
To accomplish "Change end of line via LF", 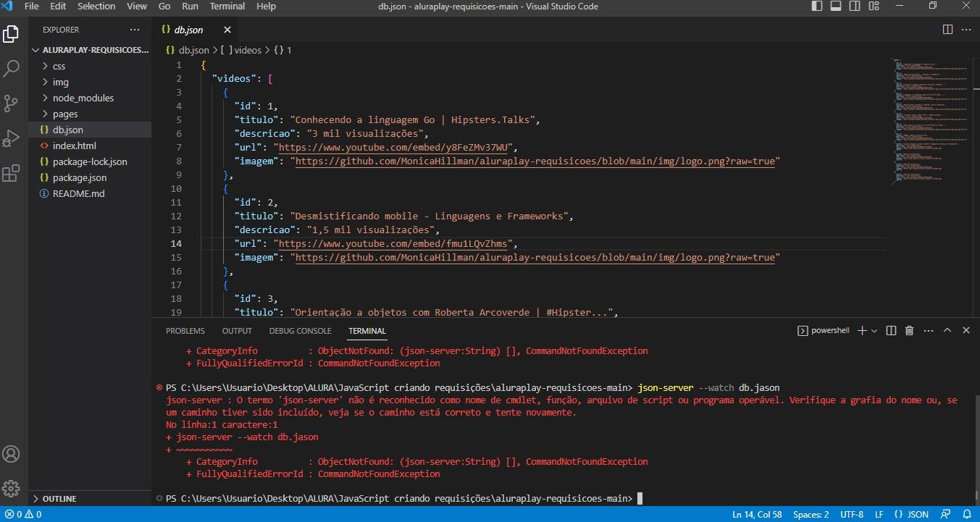I will [x=879, y=515].
